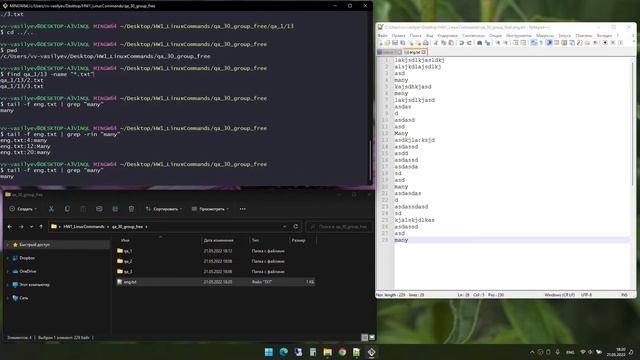Expand Dropbox in the navigation pane
The width and height of the screenshot is (640, 360).
tap(8, 258)
